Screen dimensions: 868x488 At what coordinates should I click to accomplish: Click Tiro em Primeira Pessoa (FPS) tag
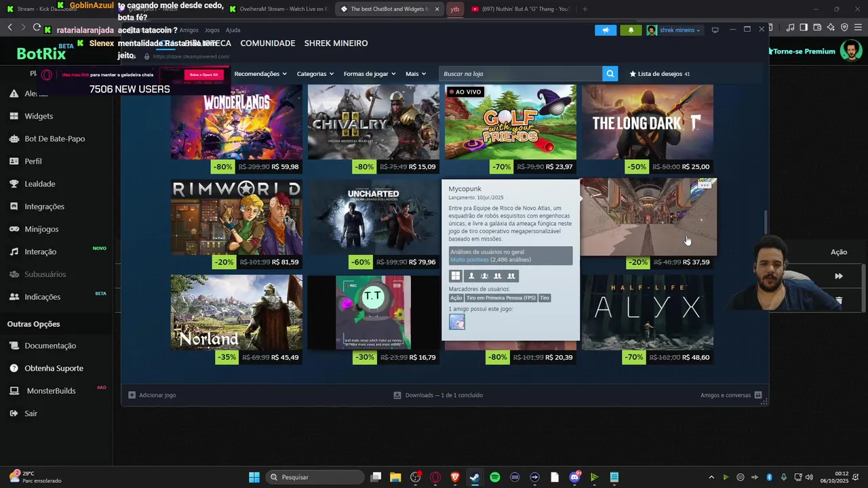point(501,298)
